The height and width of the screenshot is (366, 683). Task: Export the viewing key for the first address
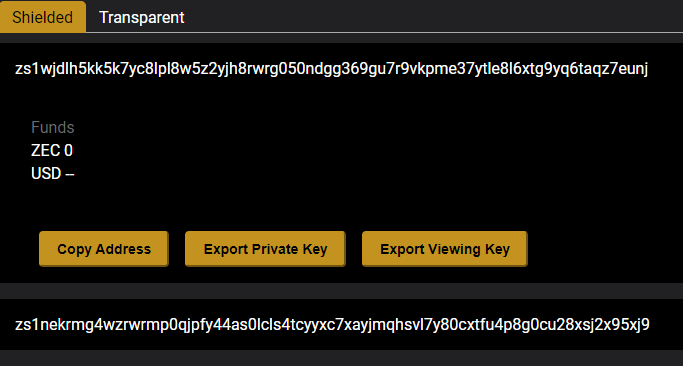(x=445, y=249)
